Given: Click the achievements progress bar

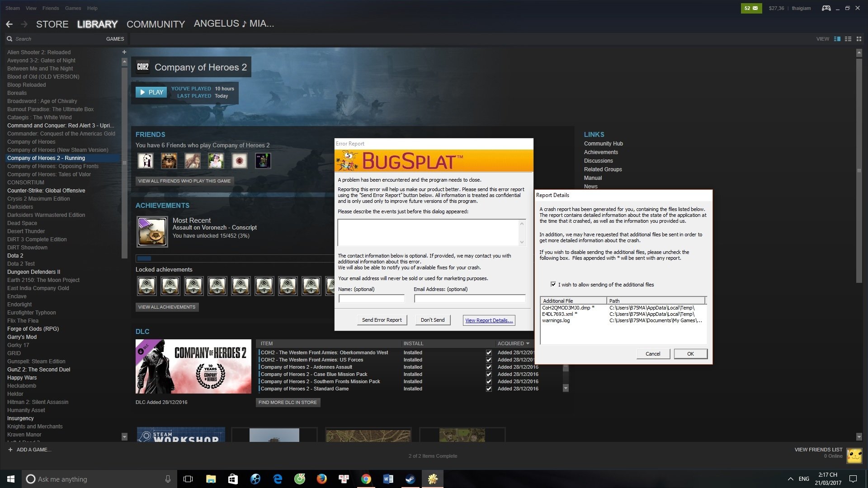Looking at the screenshot, I should [x=235, y=258].
